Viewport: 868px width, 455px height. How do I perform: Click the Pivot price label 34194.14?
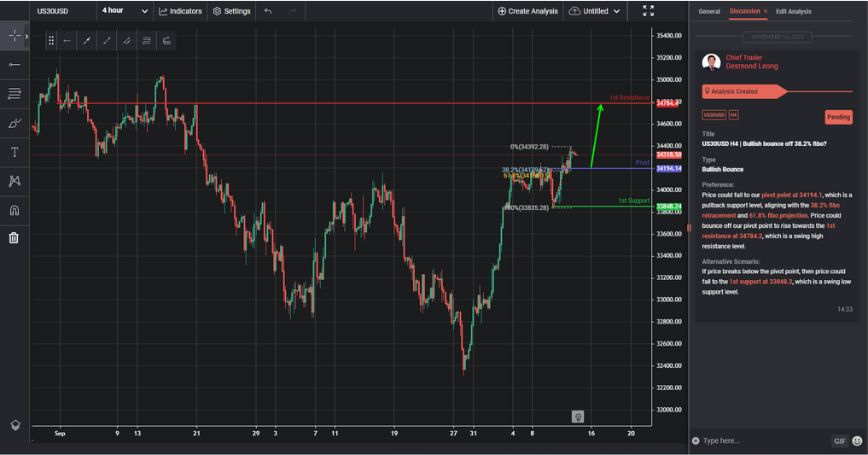669,168
